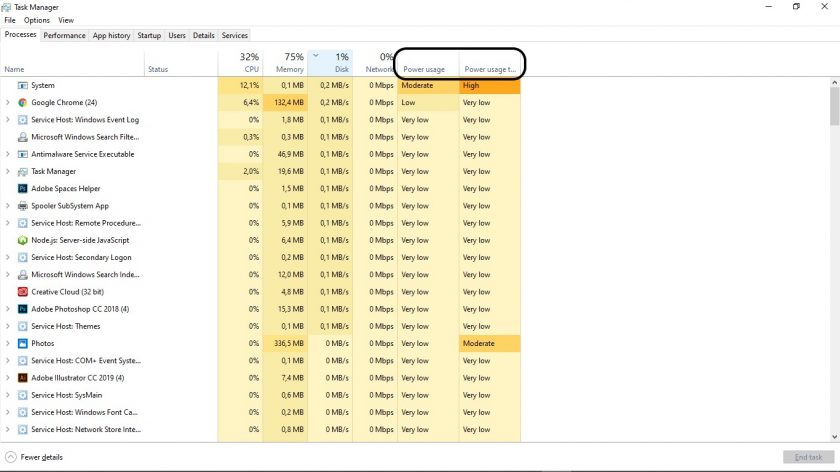This screenshot has width=840, height=472.
Task: Click the Windows Search Indexer icon
Action: tap(22, 275)
